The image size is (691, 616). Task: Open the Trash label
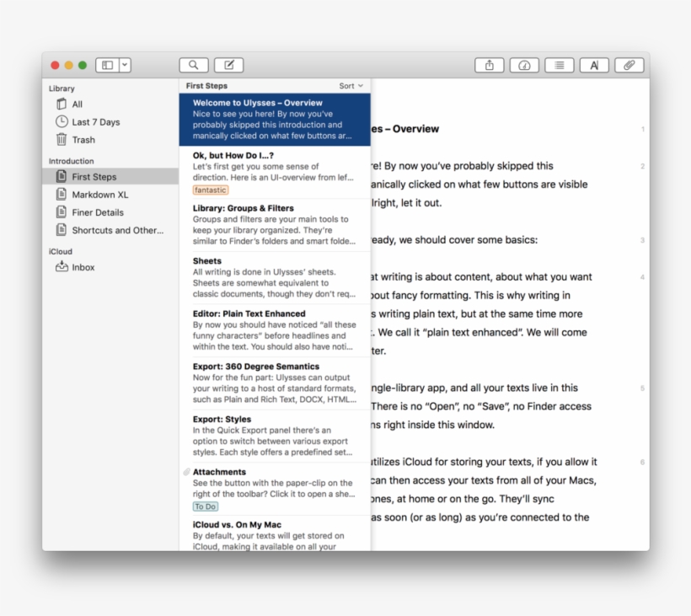pyautogui.click(x=83, y=140)
